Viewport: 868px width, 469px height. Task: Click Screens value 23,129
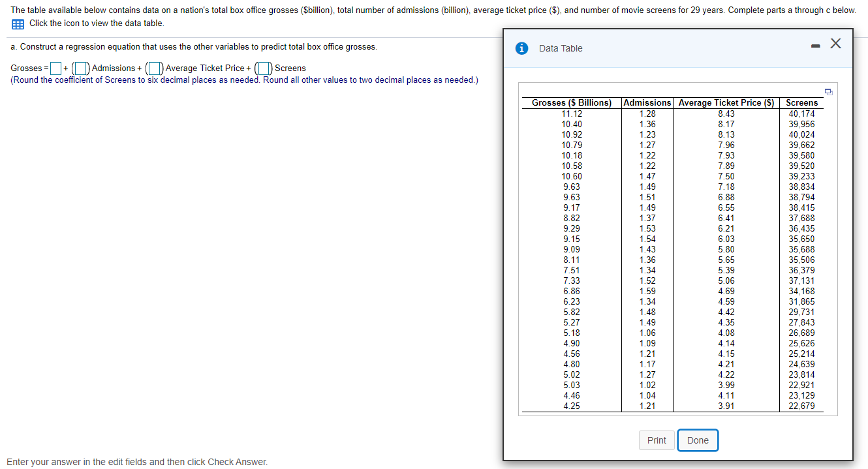(802, 395)
